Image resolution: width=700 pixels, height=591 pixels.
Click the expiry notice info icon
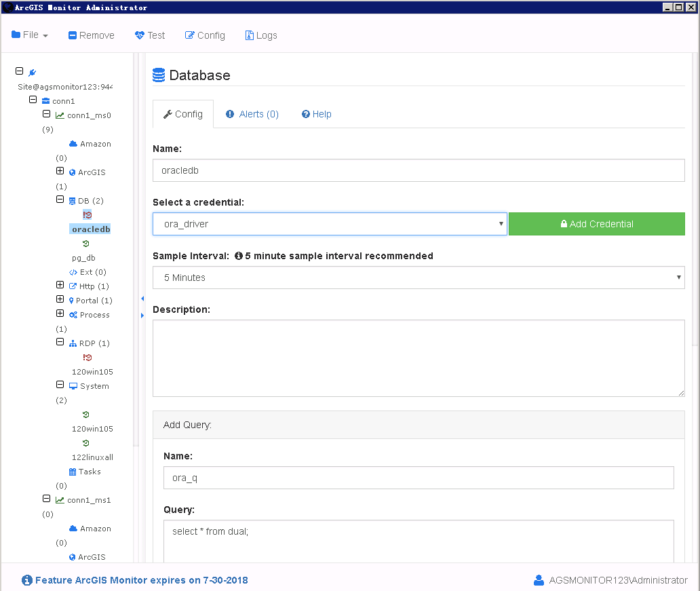(26, 580)
